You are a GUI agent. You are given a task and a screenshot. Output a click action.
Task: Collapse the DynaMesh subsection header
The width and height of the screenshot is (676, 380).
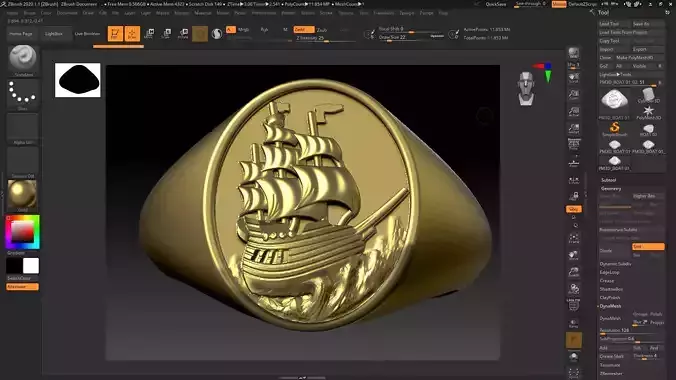pos(610,306)
